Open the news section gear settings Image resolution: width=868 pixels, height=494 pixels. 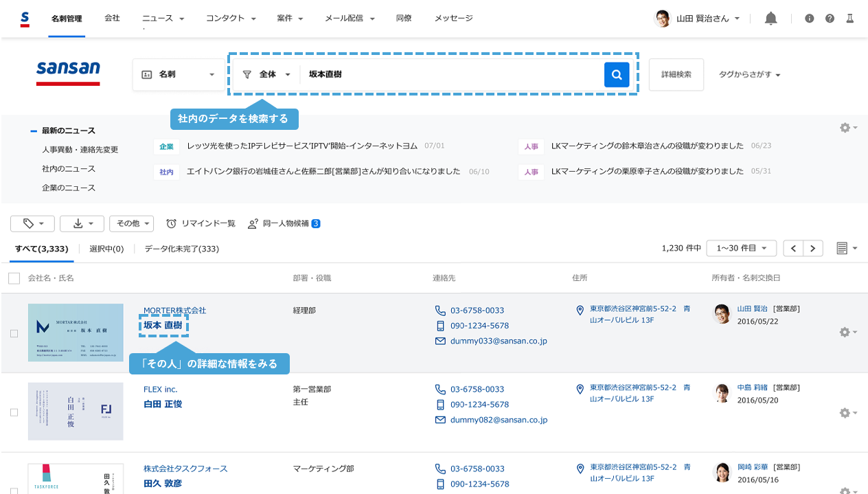pos(849,128)
